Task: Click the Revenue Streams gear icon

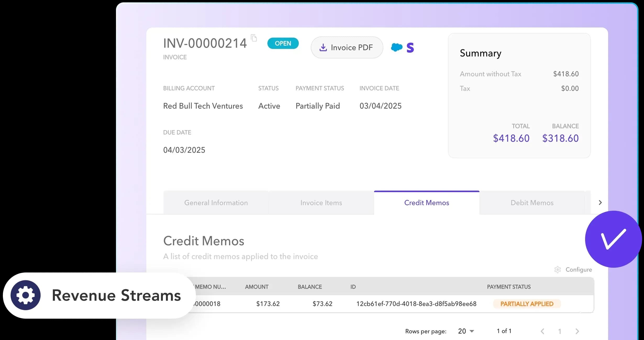Action: (x=26, y=295)
